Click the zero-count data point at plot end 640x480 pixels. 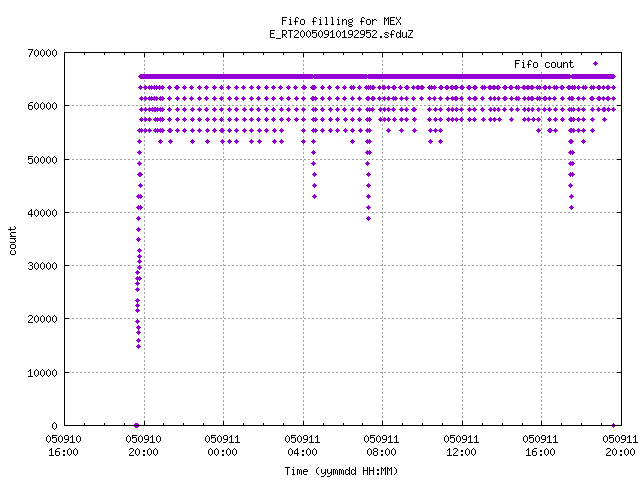pyautogui.click(x=613, y=426)
